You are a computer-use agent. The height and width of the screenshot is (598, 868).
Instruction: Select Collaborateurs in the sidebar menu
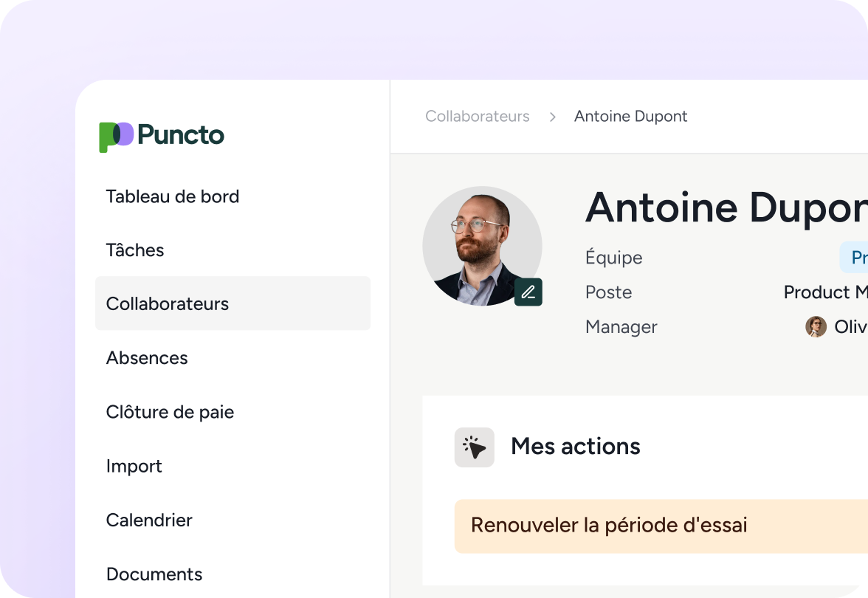point(168,303)
